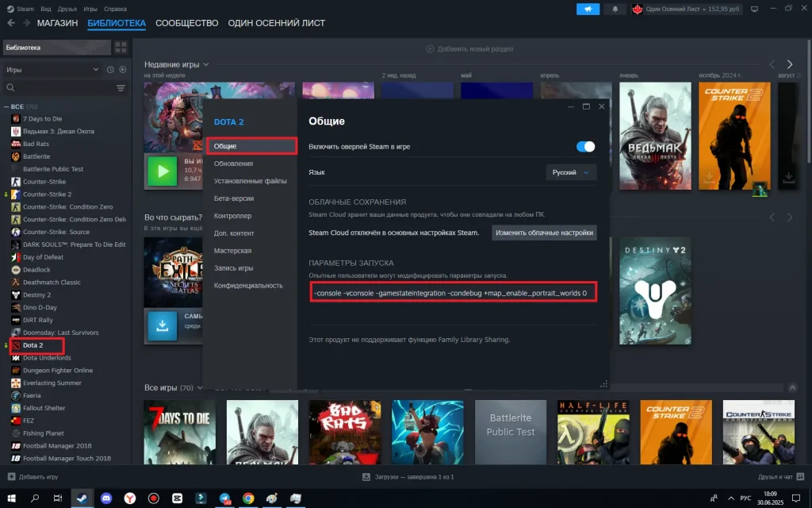The width and height of the screenshot is (812, 508).
Task: Open the Destiny 2 game cover
Action: point(655,291)
